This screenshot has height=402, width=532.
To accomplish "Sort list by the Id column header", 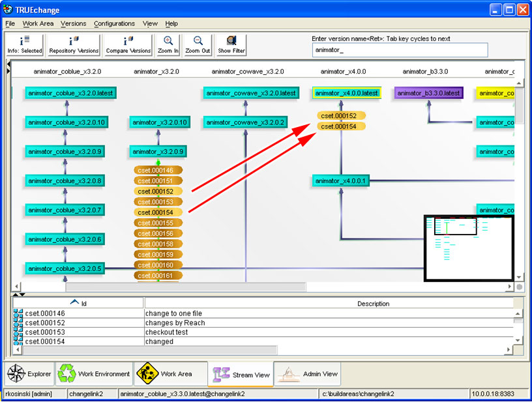I will (78, 303).
